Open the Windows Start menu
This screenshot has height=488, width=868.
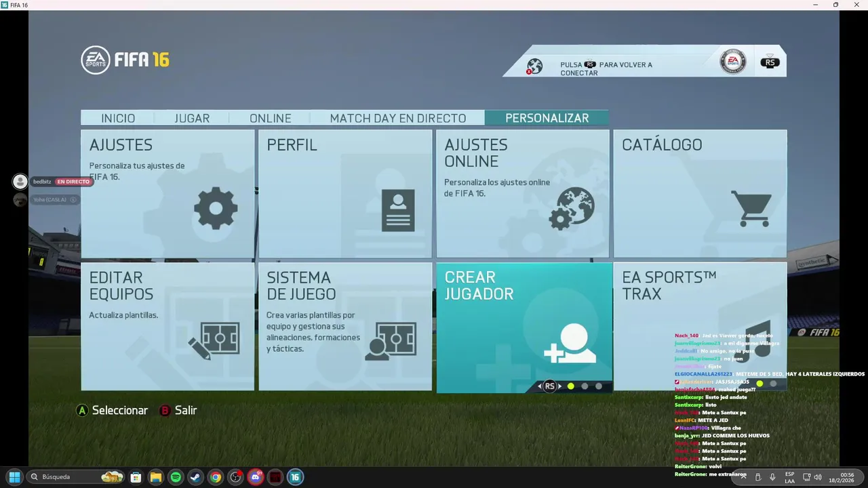point(14,477)
